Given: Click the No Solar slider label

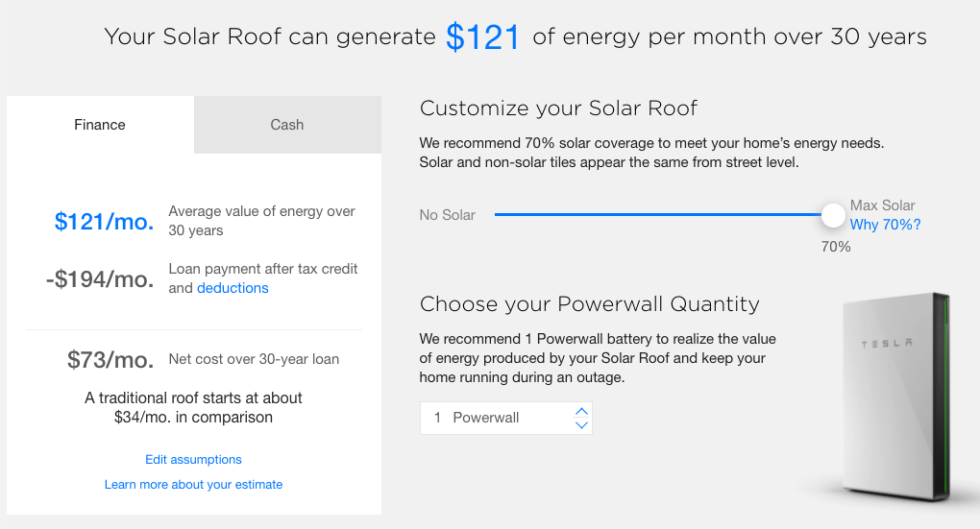Looking at the screenshot, I should point(447,215).
